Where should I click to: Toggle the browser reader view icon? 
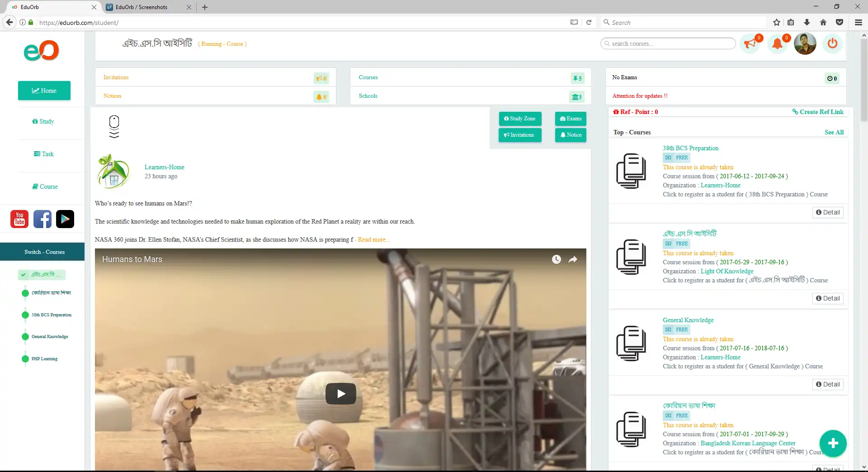click(574, 22)
